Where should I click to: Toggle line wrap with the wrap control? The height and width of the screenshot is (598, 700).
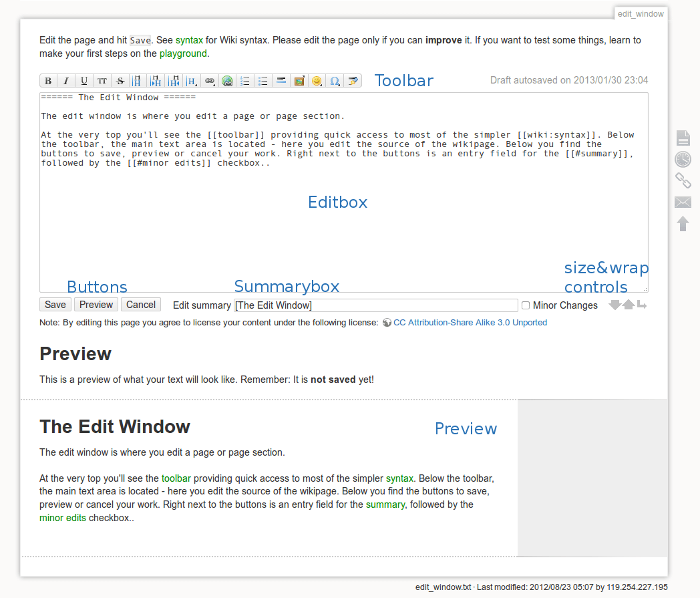(x=642, y=305)
